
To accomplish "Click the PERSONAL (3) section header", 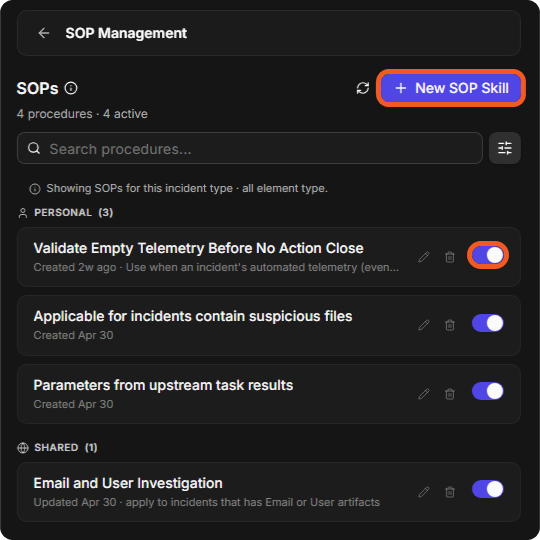I will [x=73, y=212].
